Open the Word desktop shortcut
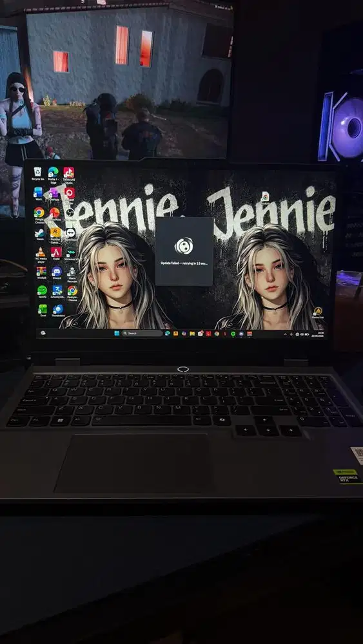 click(38, 193)
